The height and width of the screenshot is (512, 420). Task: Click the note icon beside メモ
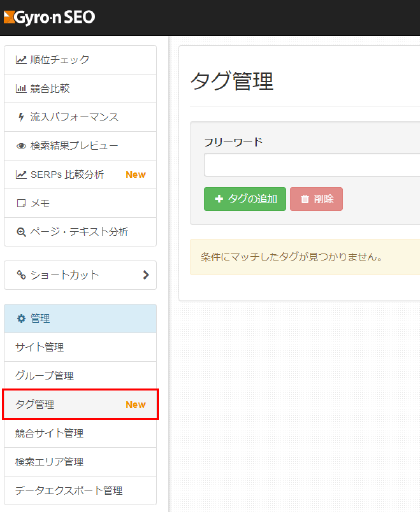tap(21, 203)
